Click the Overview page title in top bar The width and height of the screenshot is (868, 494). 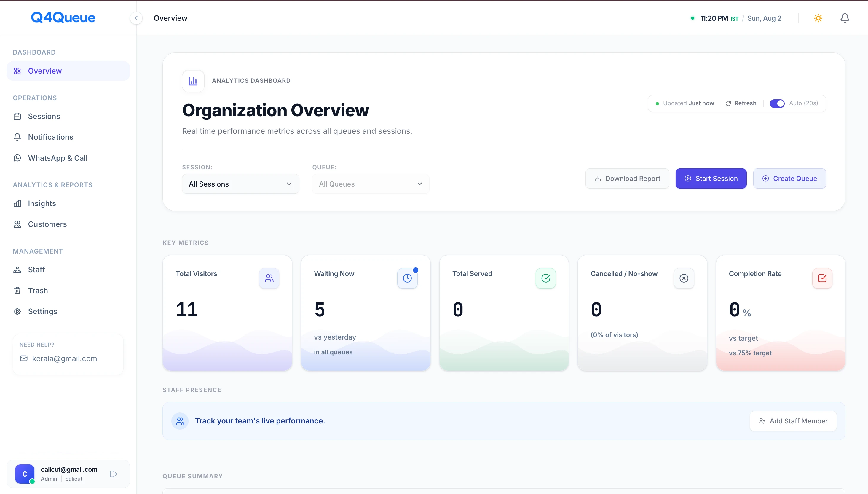point(170,18)
